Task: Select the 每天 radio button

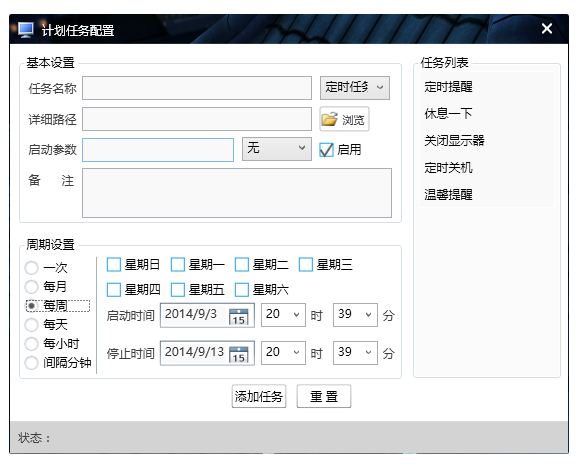Action: pyautogui.click(x=31, y=325)
